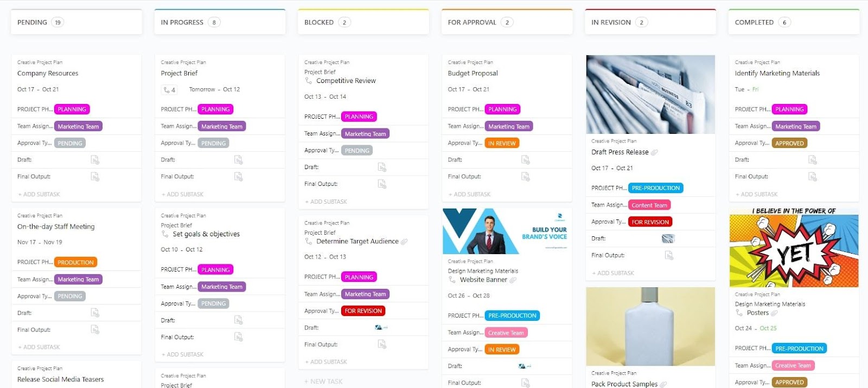868x388 pixels.
Task: Click Final Output file icon on Budget Proposal card
Action: (x=525, y=177)
